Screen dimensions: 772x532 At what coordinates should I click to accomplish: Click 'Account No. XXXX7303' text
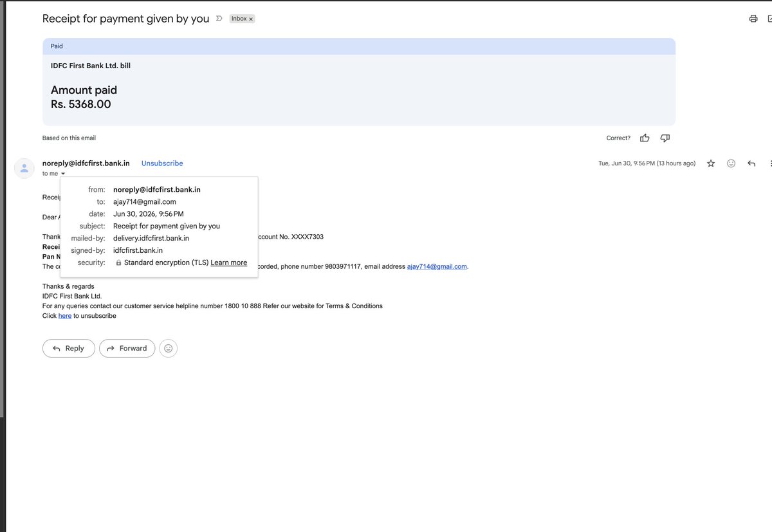[290, 237]
